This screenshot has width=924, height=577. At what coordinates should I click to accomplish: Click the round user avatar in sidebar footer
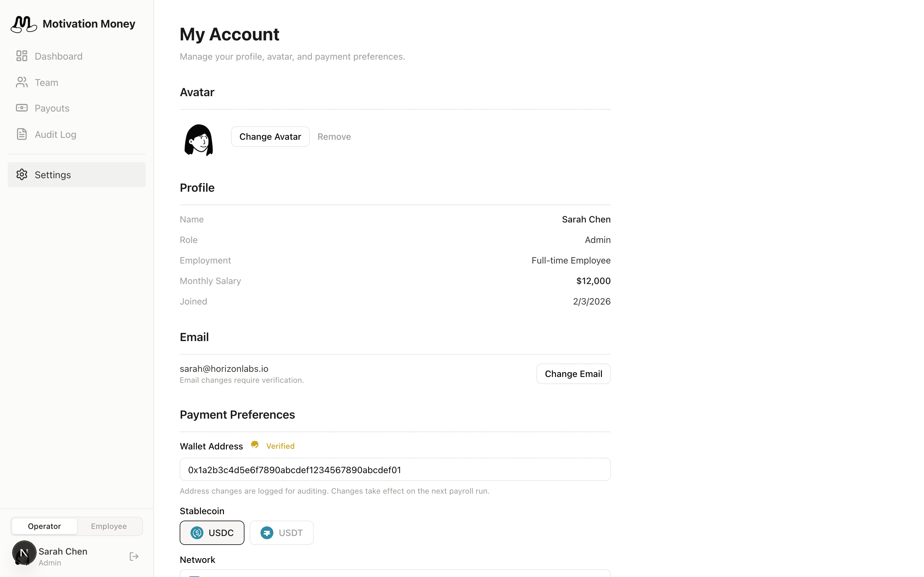coord(24,553)
